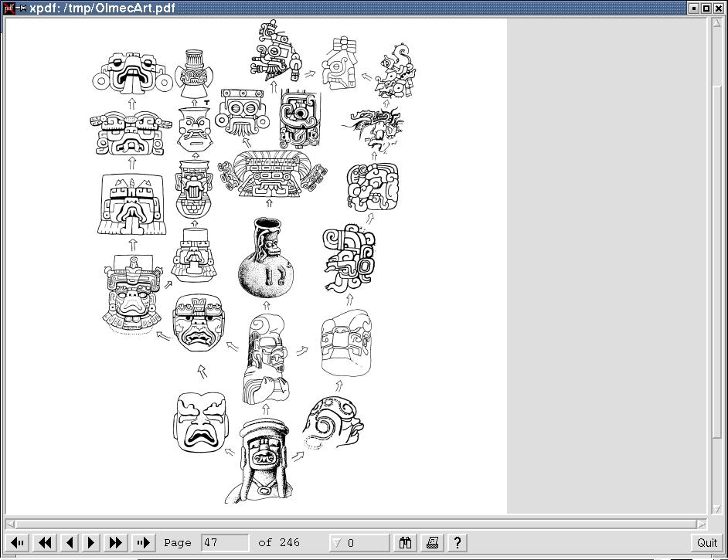Go forward along the viewing history
The height and width of the screenshot is (560, 728).
coord(144,542)
